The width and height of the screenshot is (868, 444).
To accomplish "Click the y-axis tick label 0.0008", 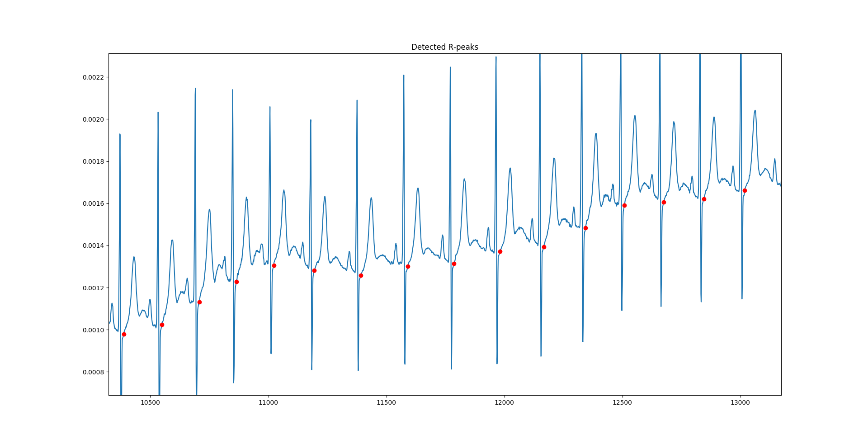I will (93, 372).
